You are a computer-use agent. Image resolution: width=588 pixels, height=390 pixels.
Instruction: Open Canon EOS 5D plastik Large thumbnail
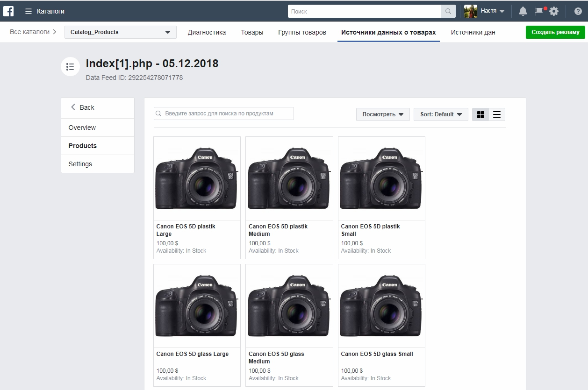click(197, 178)
